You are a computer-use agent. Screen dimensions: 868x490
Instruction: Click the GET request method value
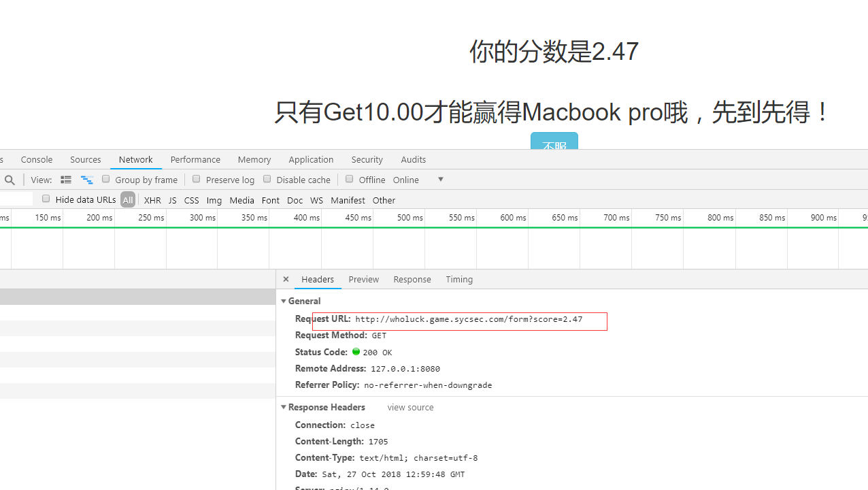tap(379, 336)
